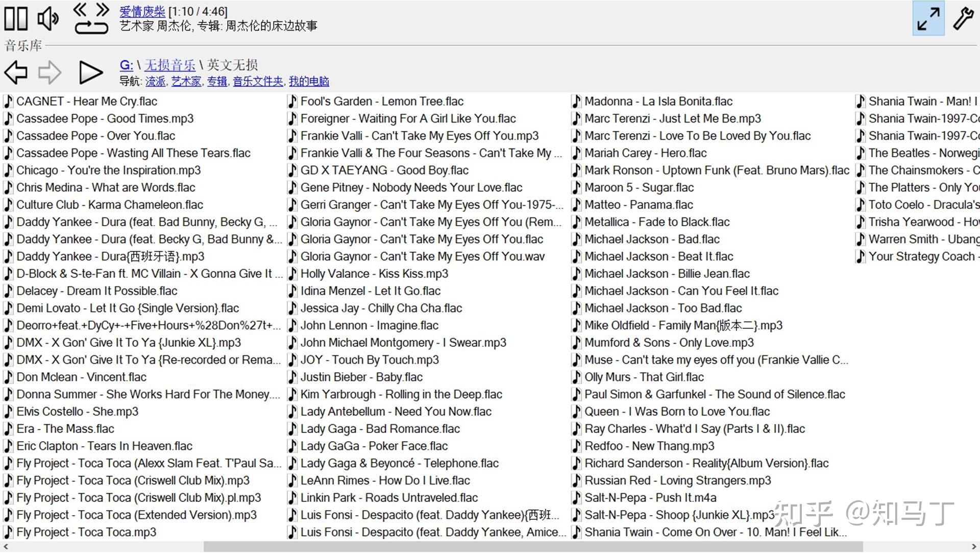This screenshot has height=553, width=980.
Task: Browse the library by 专辑
Action: pyautogui.click(x=217, y=81)
